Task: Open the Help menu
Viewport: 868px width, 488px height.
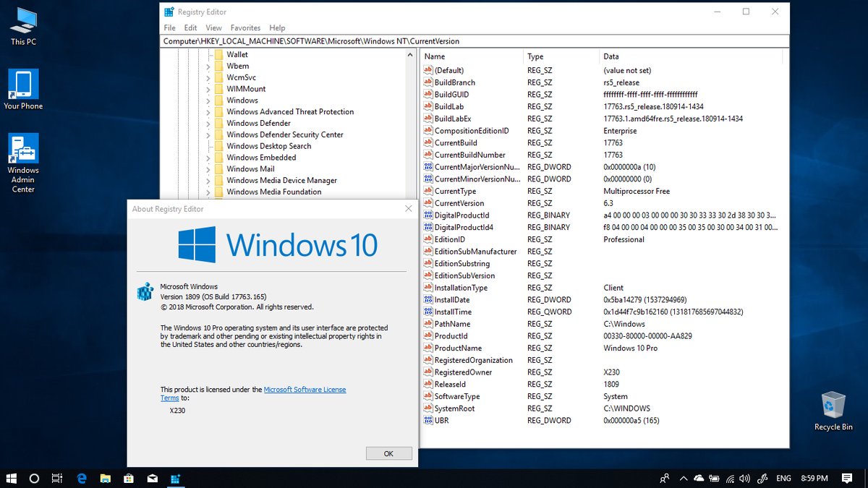Action: point(277,27)
